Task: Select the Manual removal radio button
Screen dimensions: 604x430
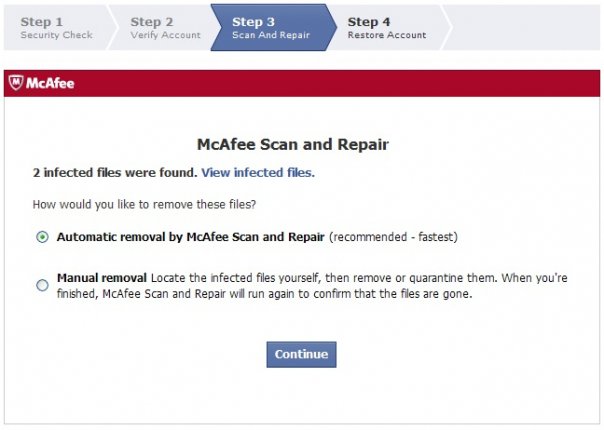Action: coord(42,286)
